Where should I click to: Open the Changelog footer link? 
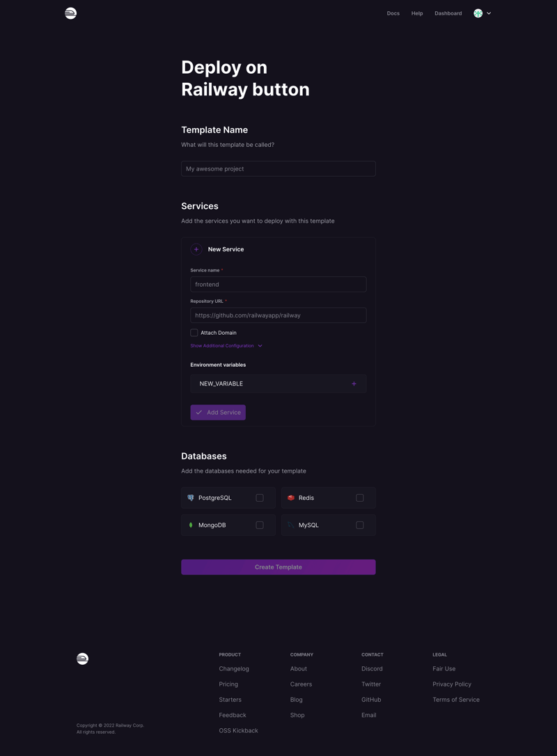(x=234, y=669)
